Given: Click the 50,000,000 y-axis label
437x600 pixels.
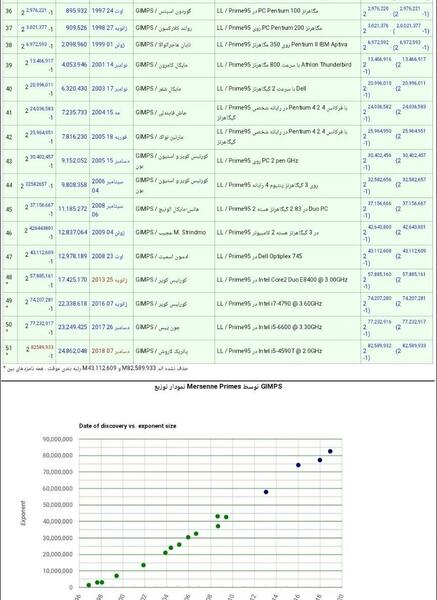Looking at the screenshot, I should point(57,505).
